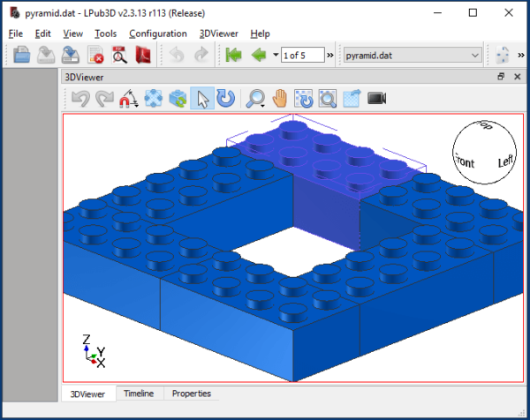Screen dimensions: 530x420
Task: Toggle the snap magnet angle tool
Action: (x=129, y=99)
